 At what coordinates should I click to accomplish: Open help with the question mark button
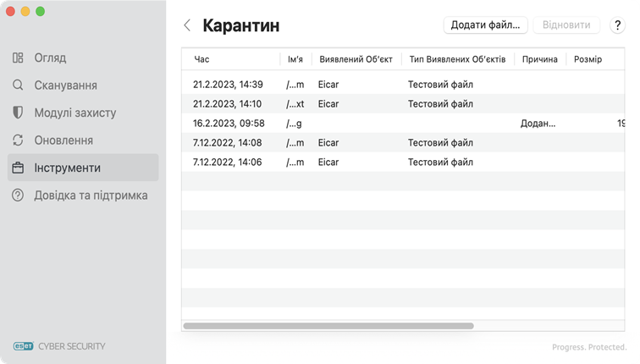(x=617, y=25)
